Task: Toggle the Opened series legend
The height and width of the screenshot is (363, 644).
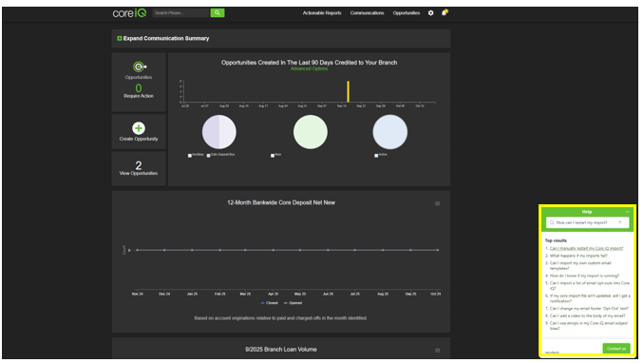Action: point(293,303)
